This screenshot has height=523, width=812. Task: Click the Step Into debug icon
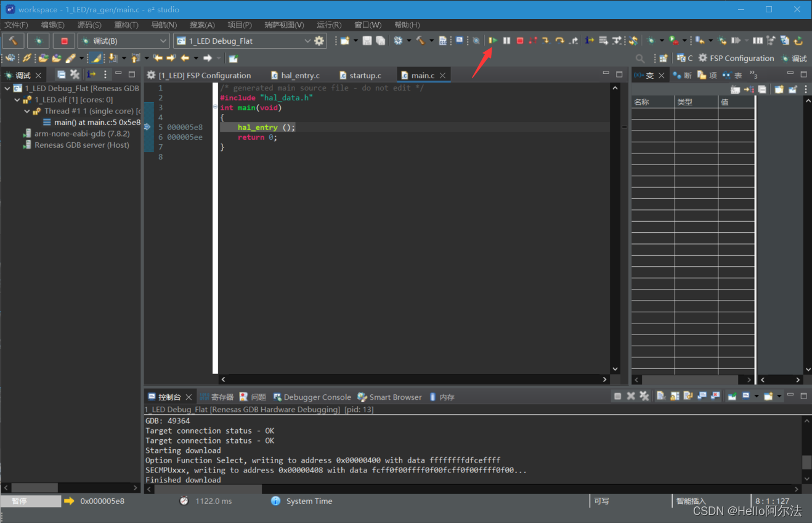coord(546,40)
